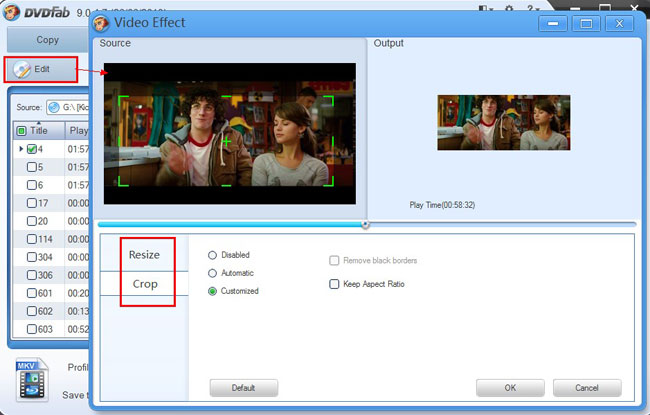Click the bottom-right green crop corner handle
Viewport: 650px width, 415px height.
pos(329,181)
